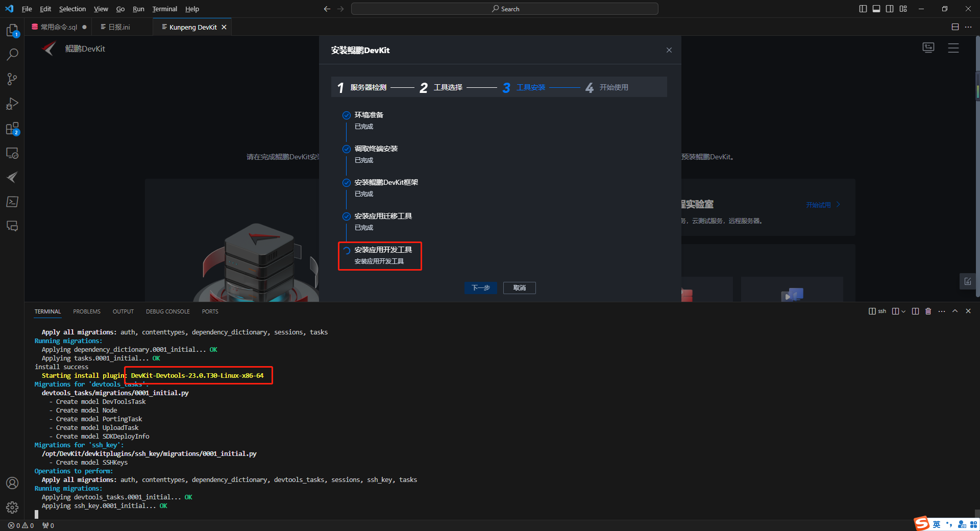Select the Kunpeng DevKit paper-plane sidebar icon

tap(12, 177)
